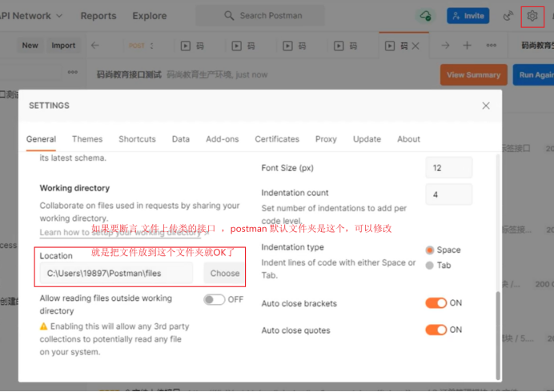Click the settings dialog vertical scrollbar
The height and width of the screenshot is (392, 554).
pyautogui.click(x=498, y=334)
